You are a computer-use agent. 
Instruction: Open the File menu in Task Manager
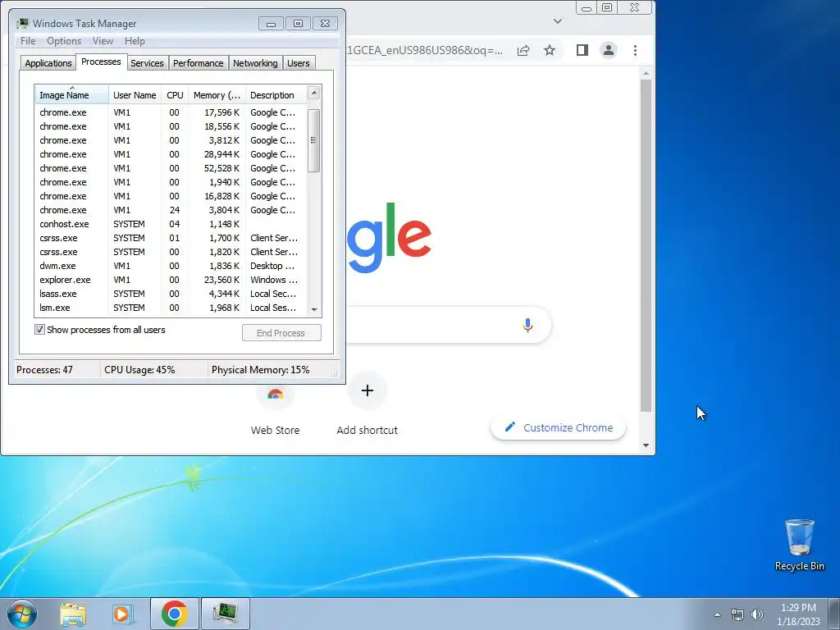28,41
